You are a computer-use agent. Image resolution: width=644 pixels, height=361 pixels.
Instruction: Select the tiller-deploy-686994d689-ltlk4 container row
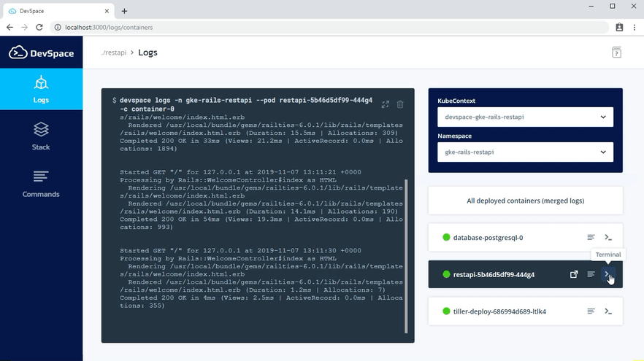tap(525, 311)
